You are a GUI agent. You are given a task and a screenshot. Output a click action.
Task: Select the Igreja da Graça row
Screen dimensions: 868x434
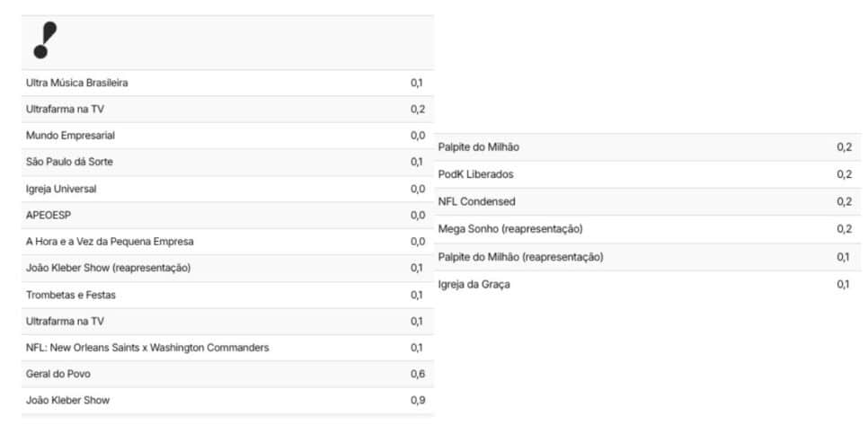pyautogui.click(x=648, y=285)
